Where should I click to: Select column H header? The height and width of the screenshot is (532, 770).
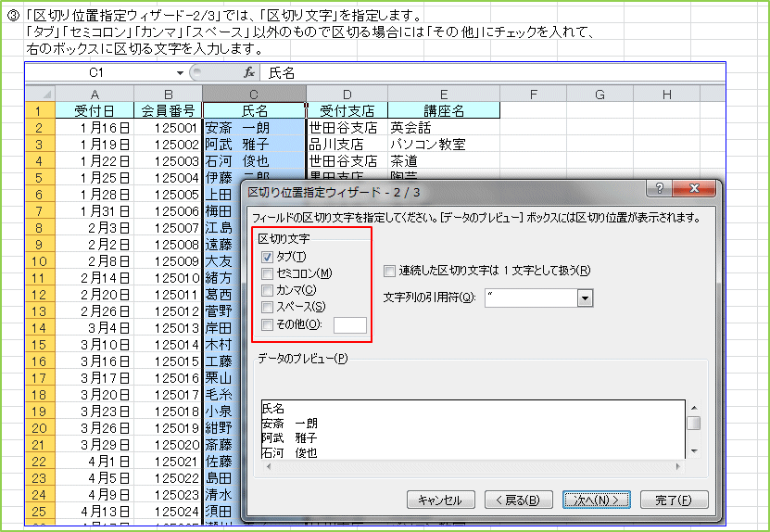pyautogui.click(x=666, y=94)
